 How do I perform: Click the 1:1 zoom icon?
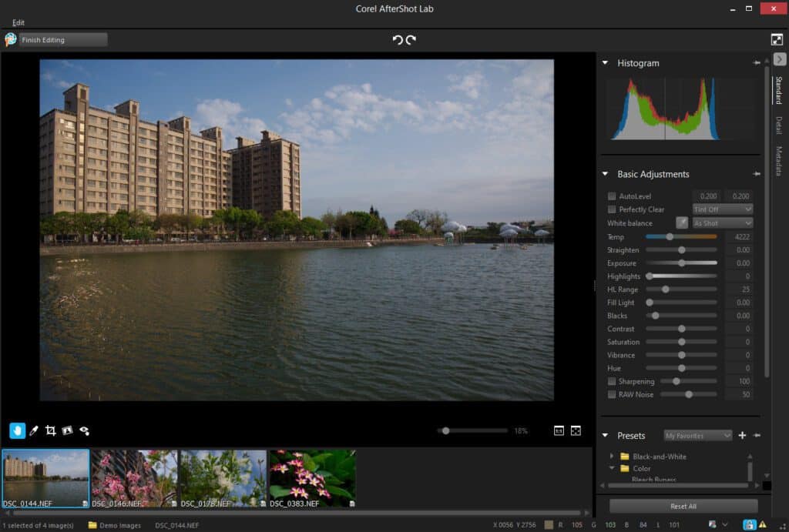click(559, 431)
